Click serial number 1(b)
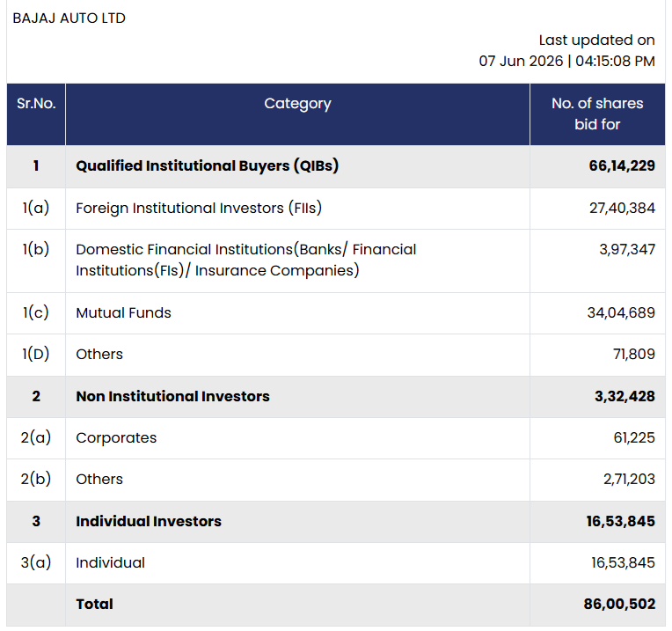 coord(36,249)
